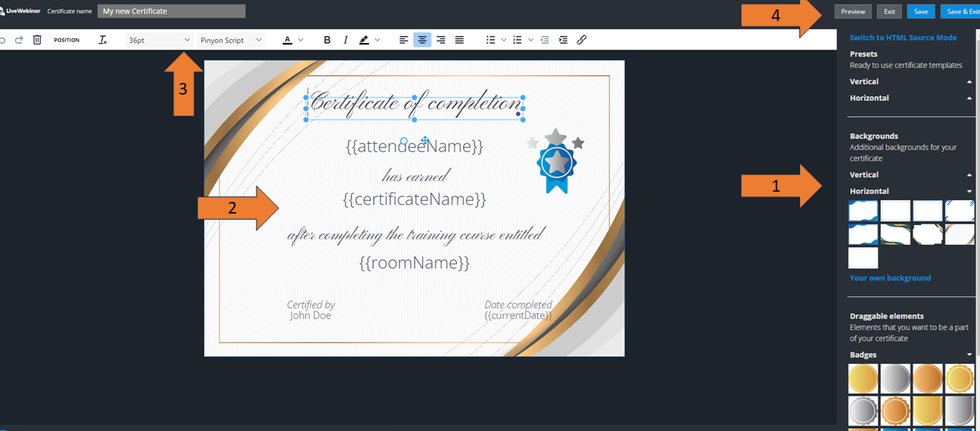Toggle justify text alignment

point(459,40)
